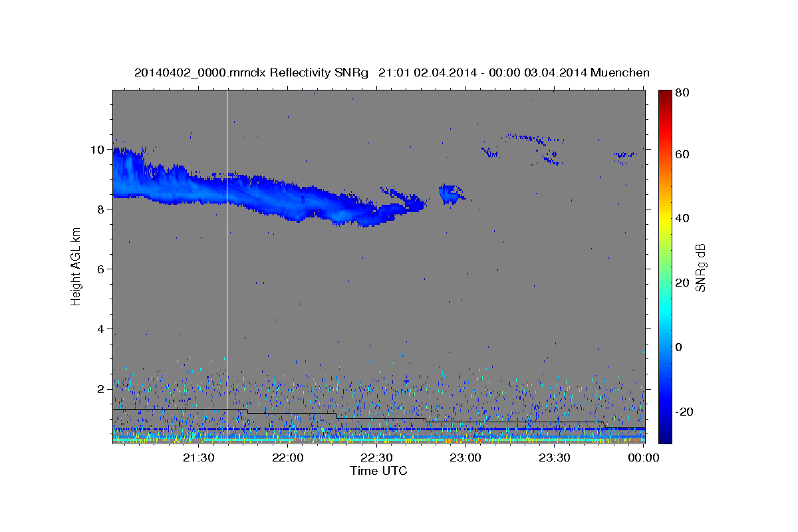
Task: Click the 23:30 time tick label
Action: 555,458
